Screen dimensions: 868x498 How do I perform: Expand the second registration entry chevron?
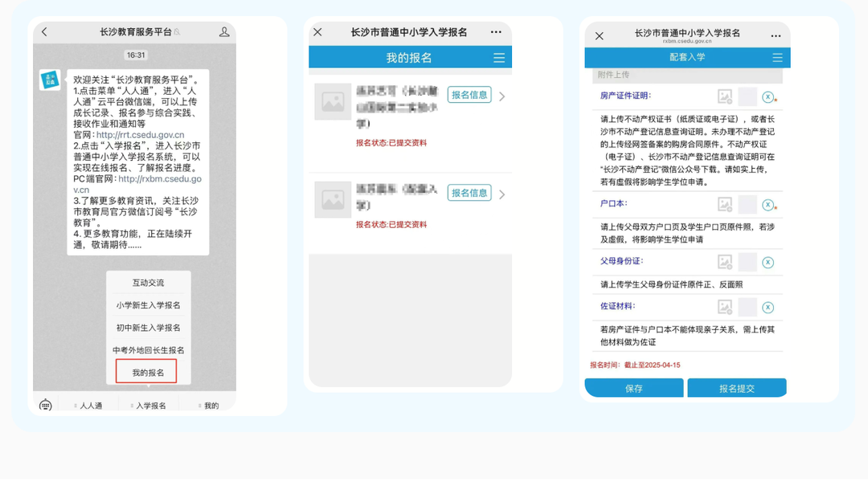[502, 194]
